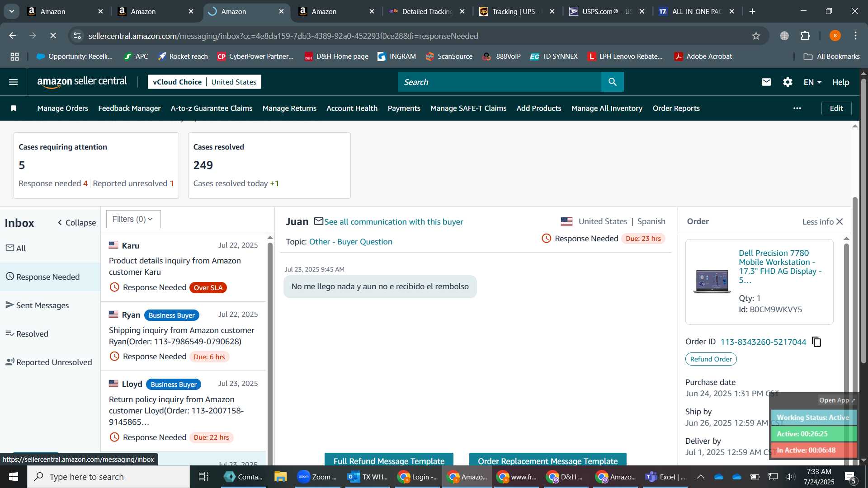Open the Zoom app in taskbar

point(317,477)
